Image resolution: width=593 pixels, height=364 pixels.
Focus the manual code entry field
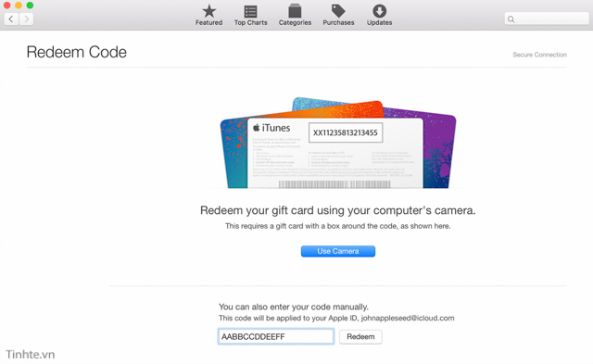click(x=276, y=336)
